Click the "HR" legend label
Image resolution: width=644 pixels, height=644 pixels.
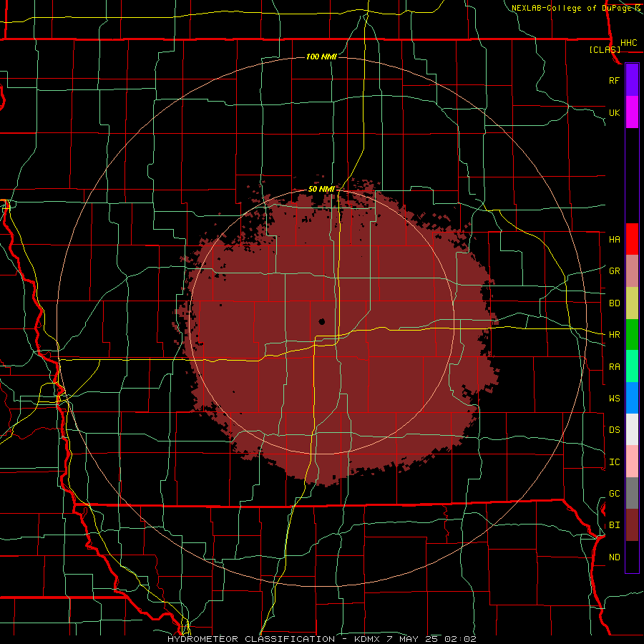(614, 335)
